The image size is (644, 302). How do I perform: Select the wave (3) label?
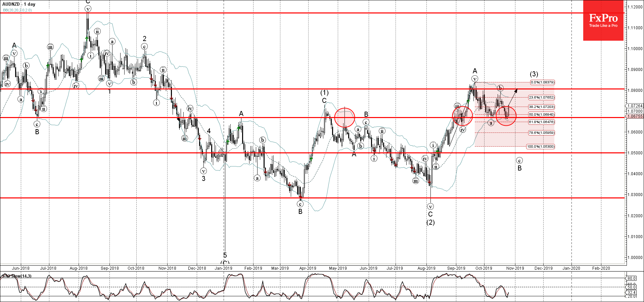[534, 74]
